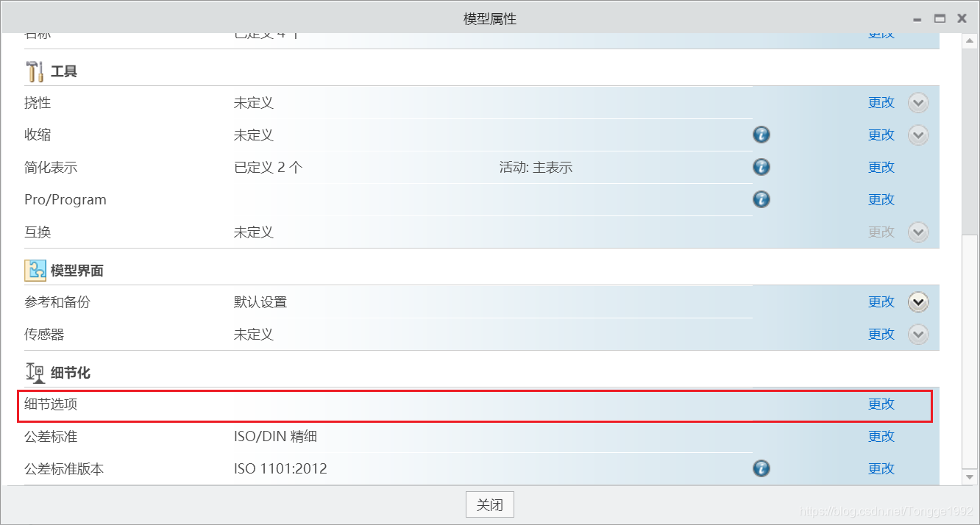Click the 收缩 label

38,135
